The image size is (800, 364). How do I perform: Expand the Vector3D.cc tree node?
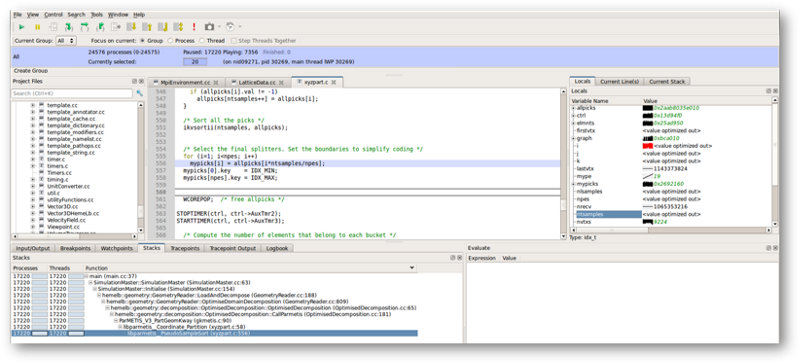[x=33, y=206]
